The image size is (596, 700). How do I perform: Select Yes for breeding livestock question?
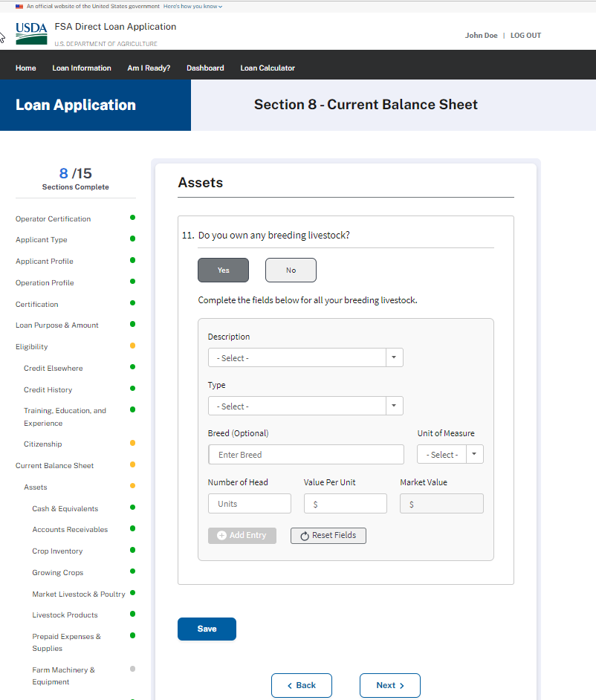223,270
